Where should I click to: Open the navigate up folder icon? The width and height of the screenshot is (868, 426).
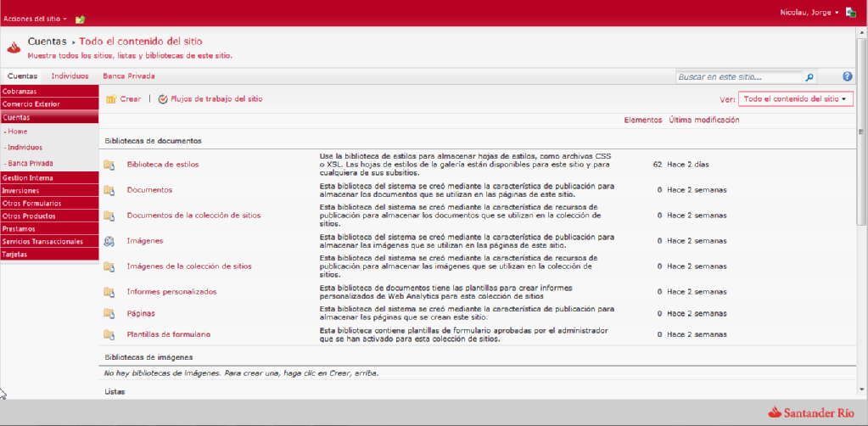pyautogui.click(x=81, y=20)
